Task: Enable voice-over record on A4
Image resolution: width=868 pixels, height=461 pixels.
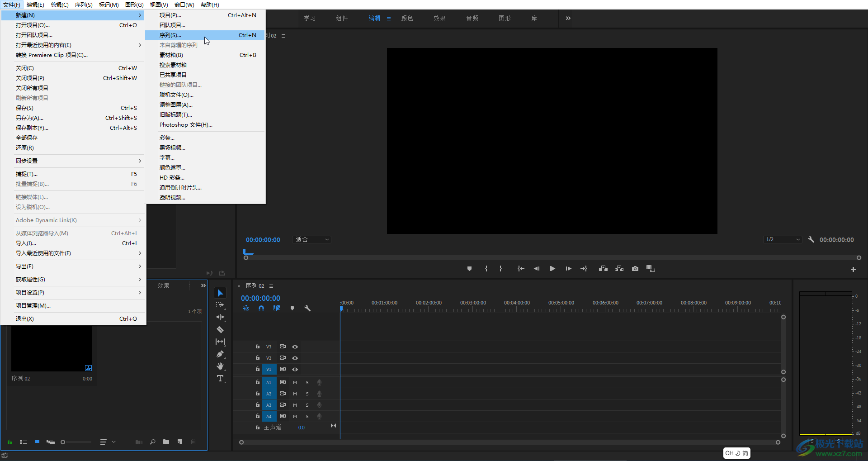Action: [319, 416]
